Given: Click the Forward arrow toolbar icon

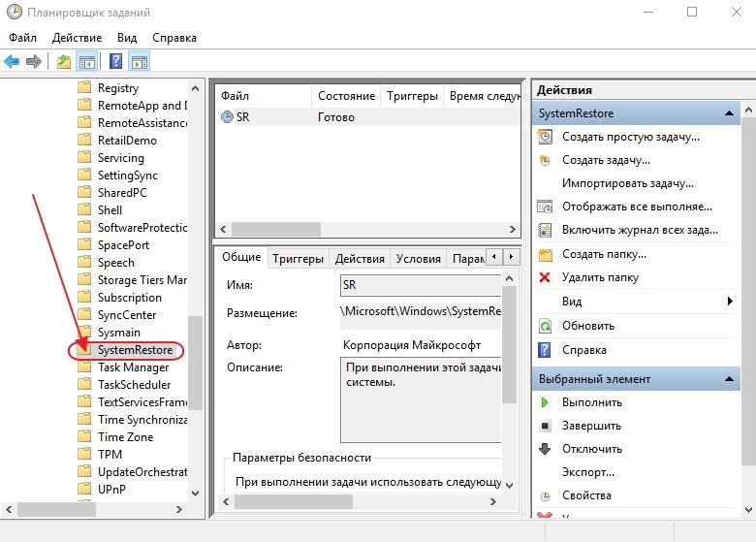Looking at the screenshot, I should [33, 62].
